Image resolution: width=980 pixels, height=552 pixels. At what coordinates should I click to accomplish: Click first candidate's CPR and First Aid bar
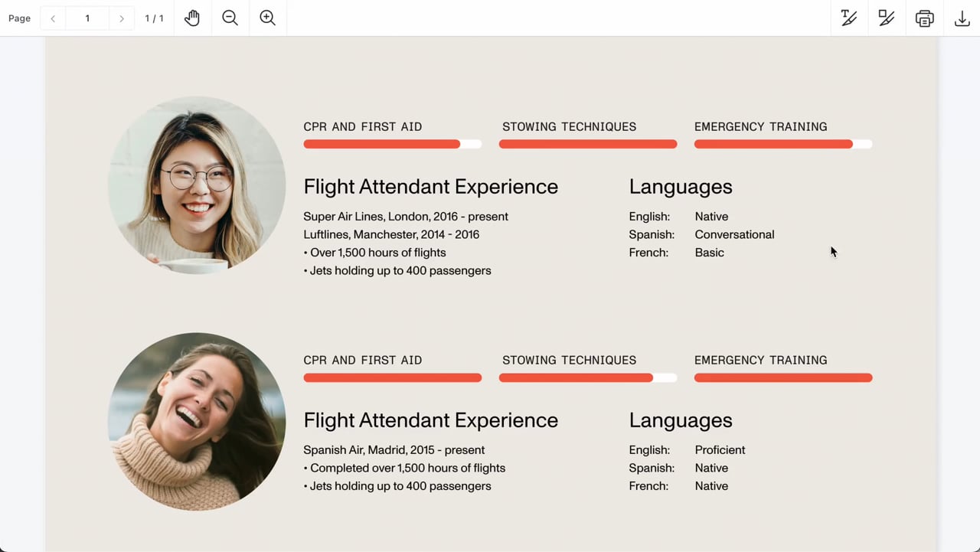coord(392,144)
